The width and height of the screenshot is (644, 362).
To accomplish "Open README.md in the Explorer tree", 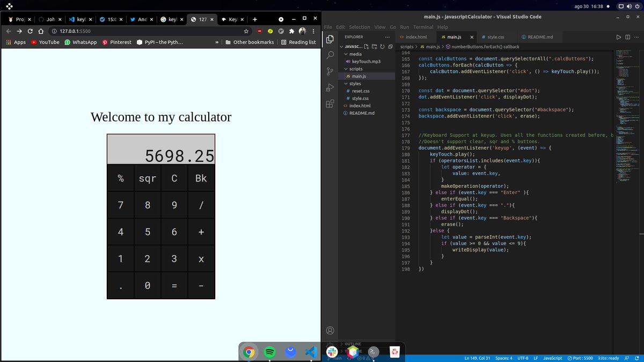I will tap(362, 113).
